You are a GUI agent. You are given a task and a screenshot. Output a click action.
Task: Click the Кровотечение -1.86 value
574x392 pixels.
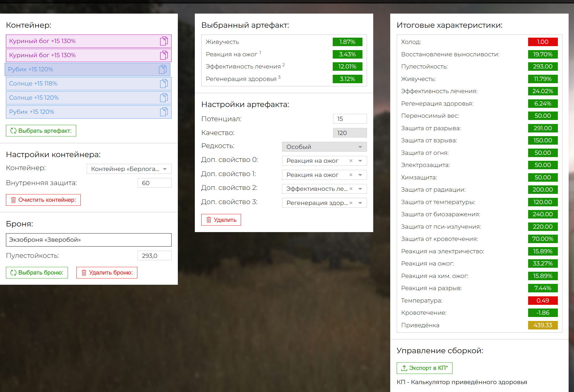(543, 313)
